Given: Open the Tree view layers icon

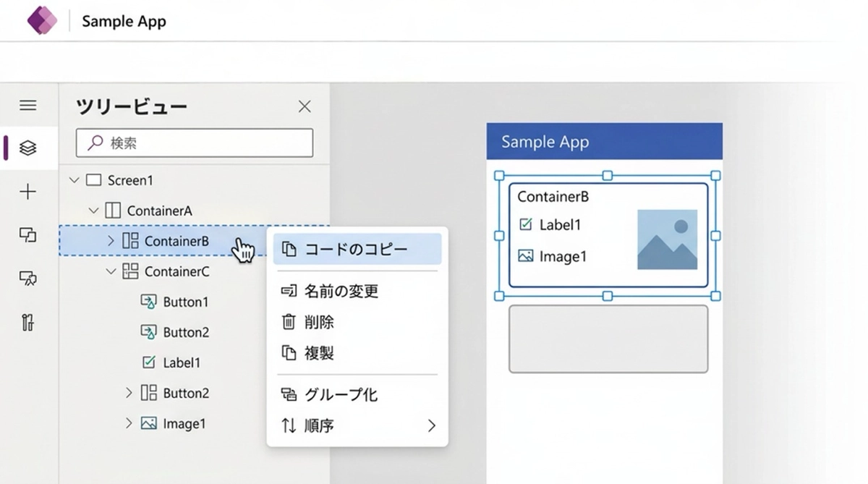Looking at the screenshot, I should [28, 148].
